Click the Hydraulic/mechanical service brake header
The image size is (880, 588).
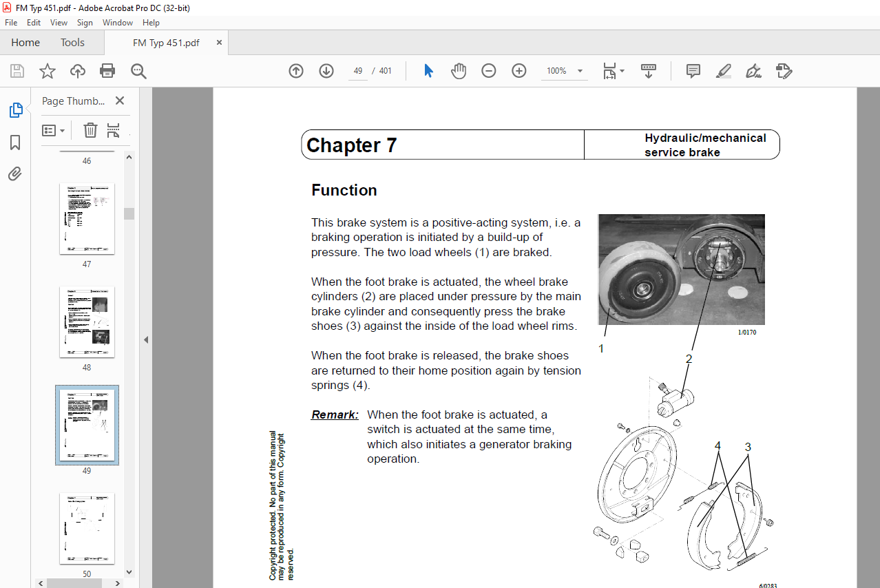(705, 145)
